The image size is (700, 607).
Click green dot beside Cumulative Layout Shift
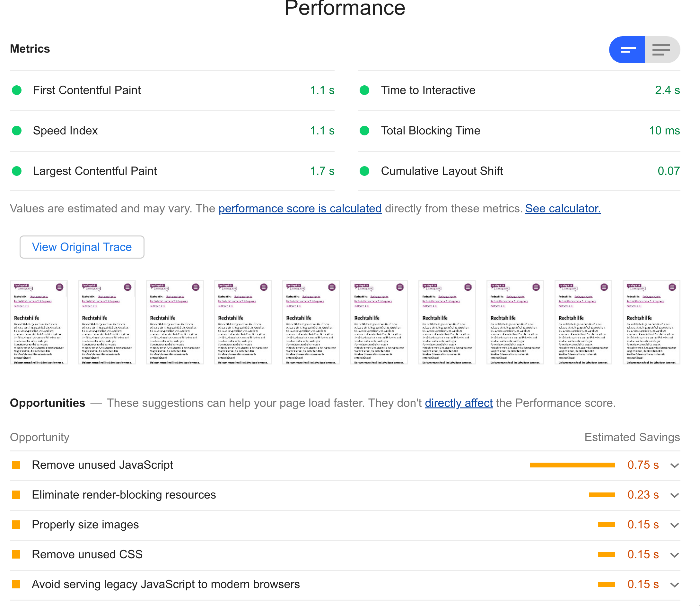(364, 171)
